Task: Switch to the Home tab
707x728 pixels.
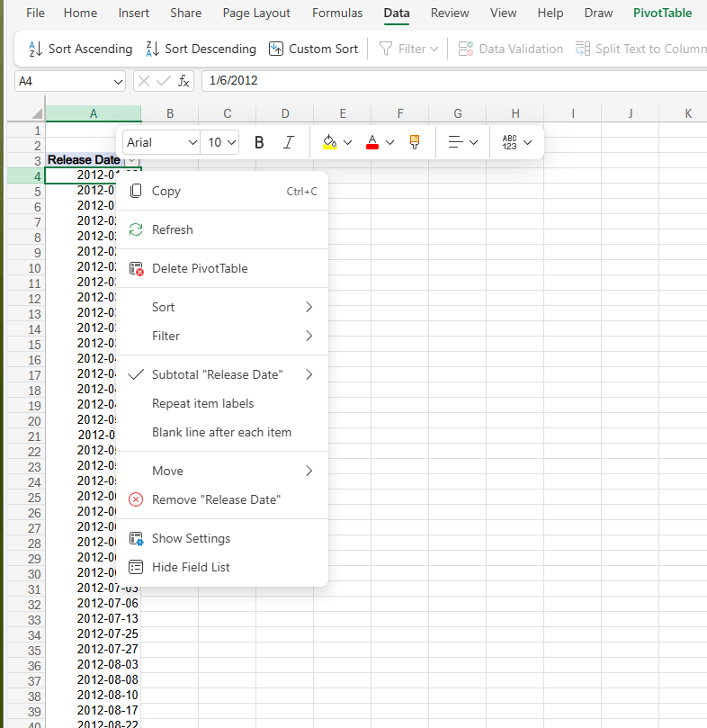Action: [80, 13]
